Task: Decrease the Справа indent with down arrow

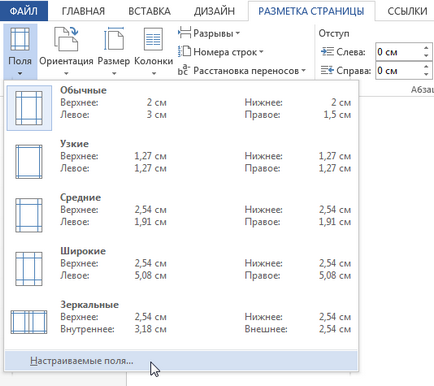Action: point(426,74)
